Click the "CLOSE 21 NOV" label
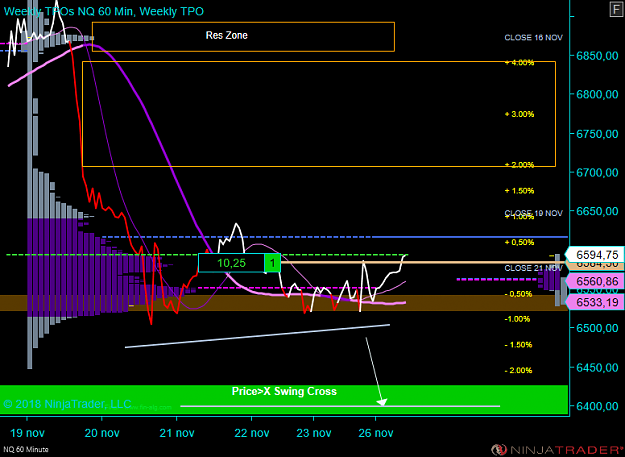Screen dimensions: 625x457 [x=533, y=268]
